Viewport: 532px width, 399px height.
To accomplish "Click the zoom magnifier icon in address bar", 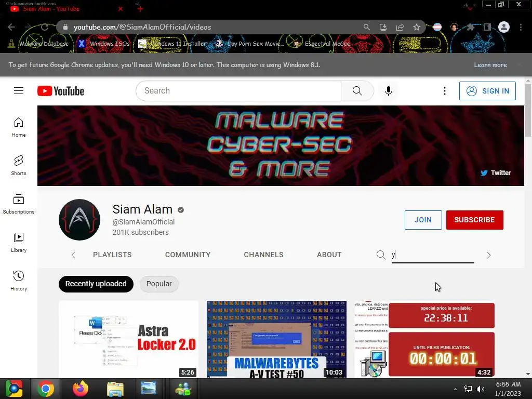I will (366, 27).
